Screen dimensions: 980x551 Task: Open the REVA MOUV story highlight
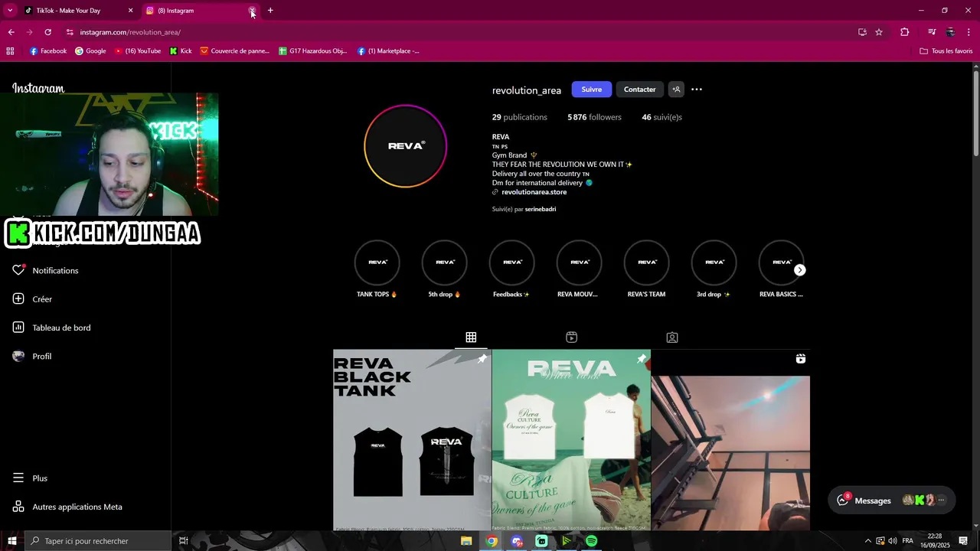pyautogui.click(x=579, y=269)
